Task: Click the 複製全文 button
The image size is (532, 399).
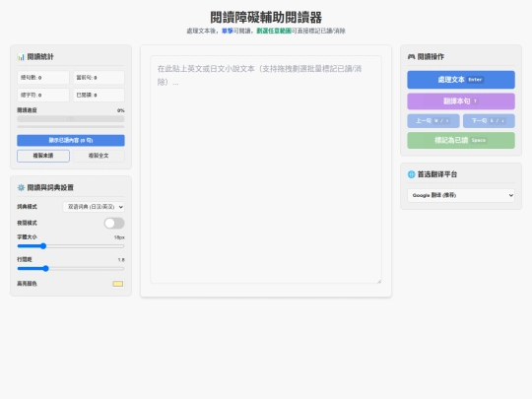Action: point(99,156)
